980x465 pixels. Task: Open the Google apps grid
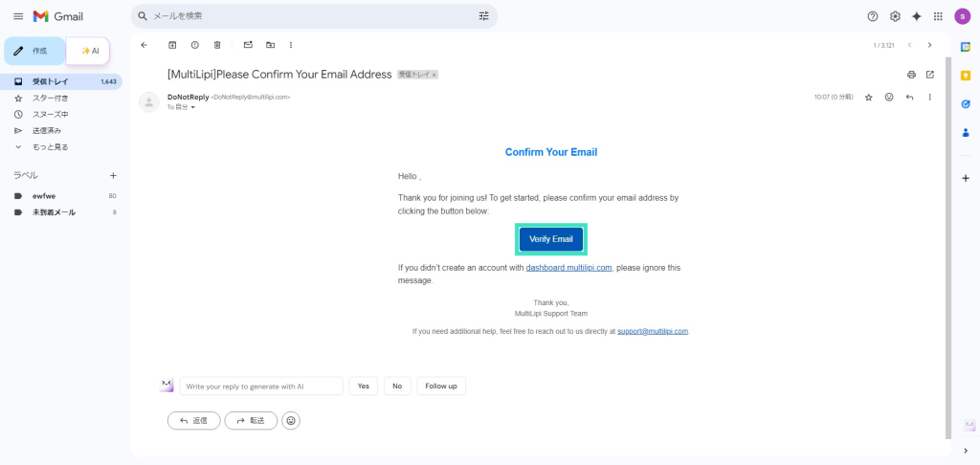pyautogui.click(x=938, y=16)
